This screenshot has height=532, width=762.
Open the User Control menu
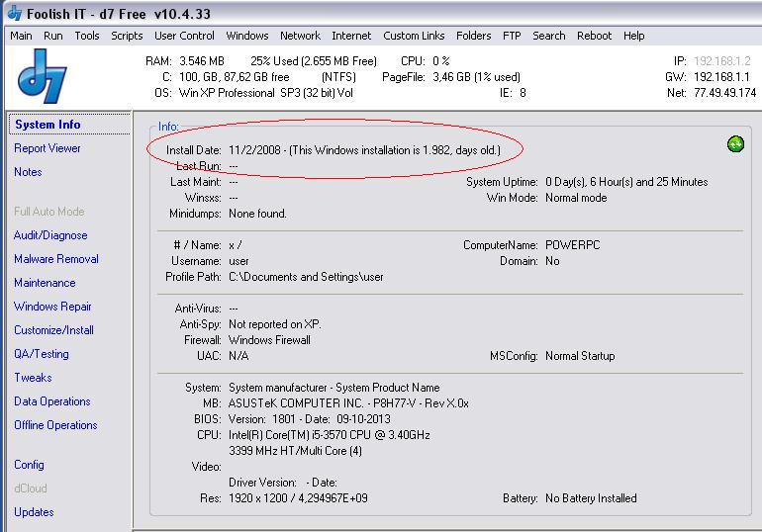(x=184, y=36)
